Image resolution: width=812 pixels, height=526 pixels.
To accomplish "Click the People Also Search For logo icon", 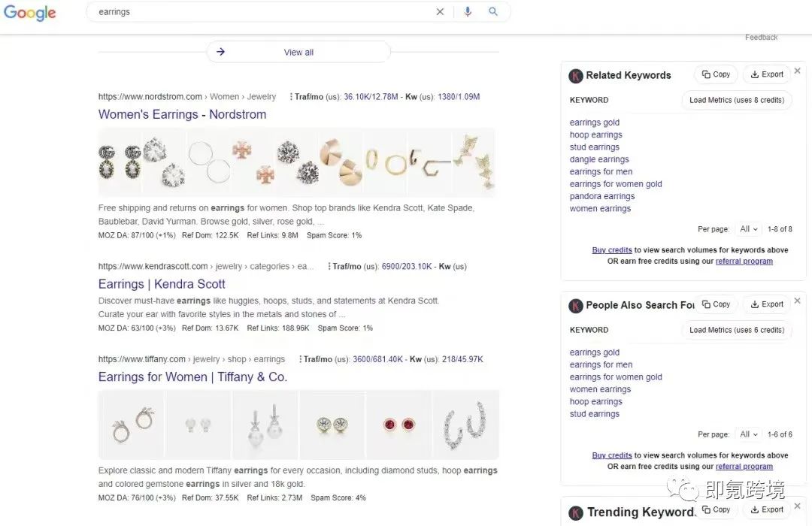I will (x=576, y=305).
